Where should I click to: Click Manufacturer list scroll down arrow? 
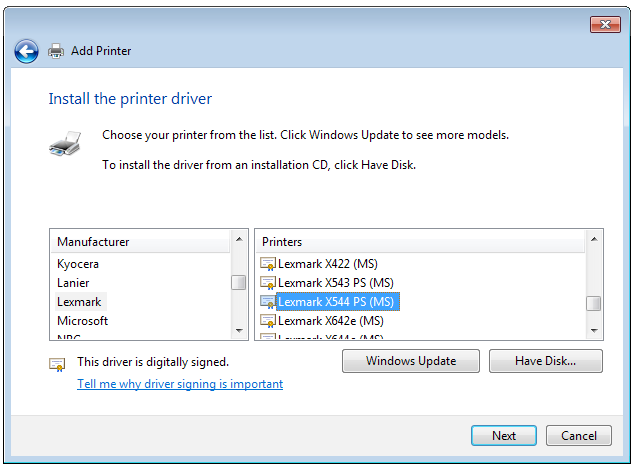click(239, 331)
